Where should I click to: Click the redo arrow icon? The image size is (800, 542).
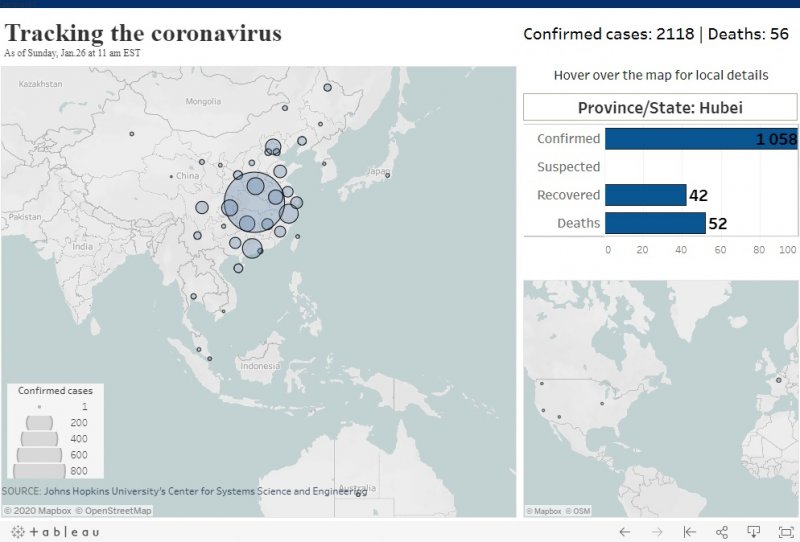tap(657, 532)
